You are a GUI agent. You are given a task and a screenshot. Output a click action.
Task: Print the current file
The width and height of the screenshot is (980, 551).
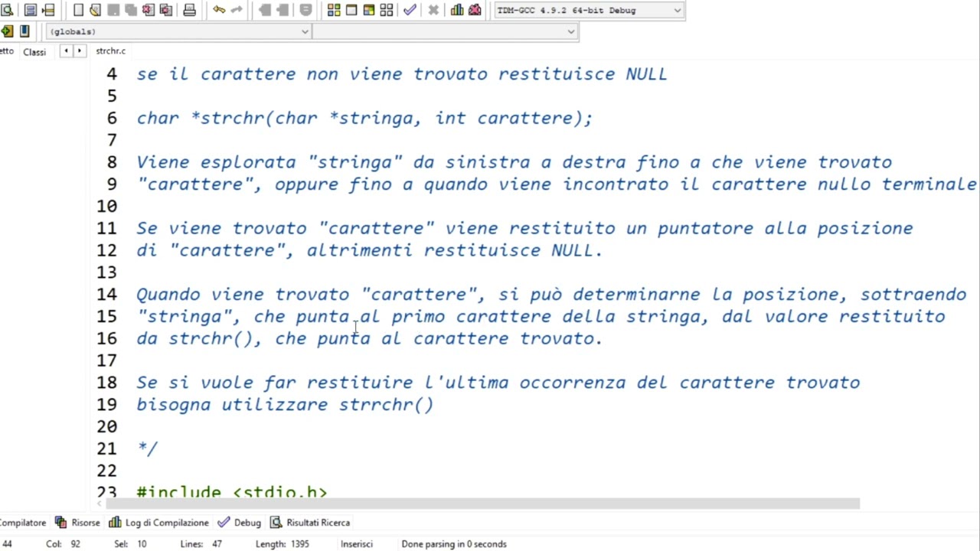click(189, 10)
